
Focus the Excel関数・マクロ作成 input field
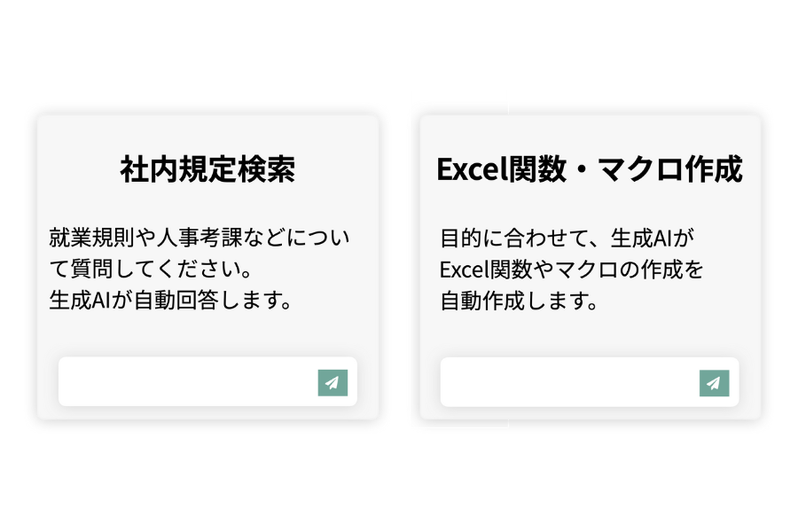[x=567, y=382]
